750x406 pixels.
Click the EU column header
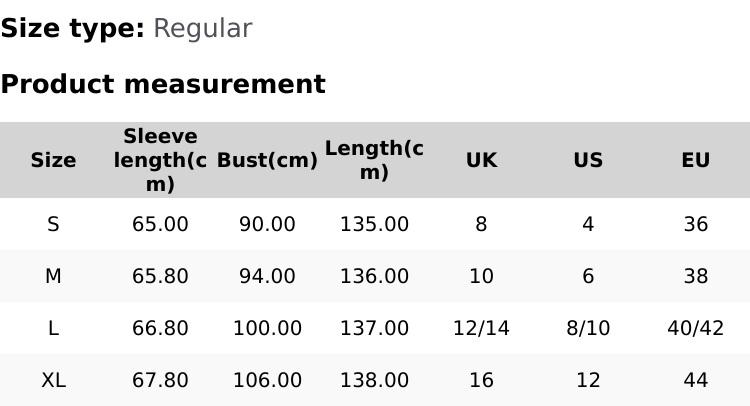pyautogui.click(x=695, y=160)
